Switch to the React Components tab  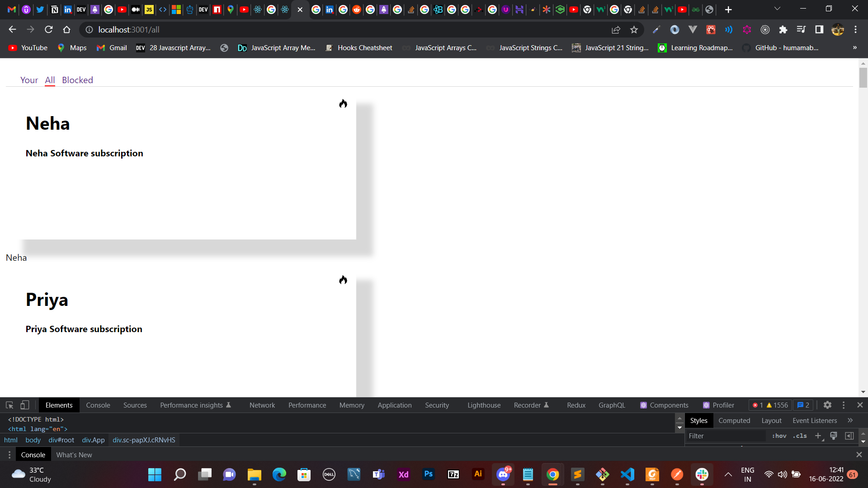pos(664,405)
